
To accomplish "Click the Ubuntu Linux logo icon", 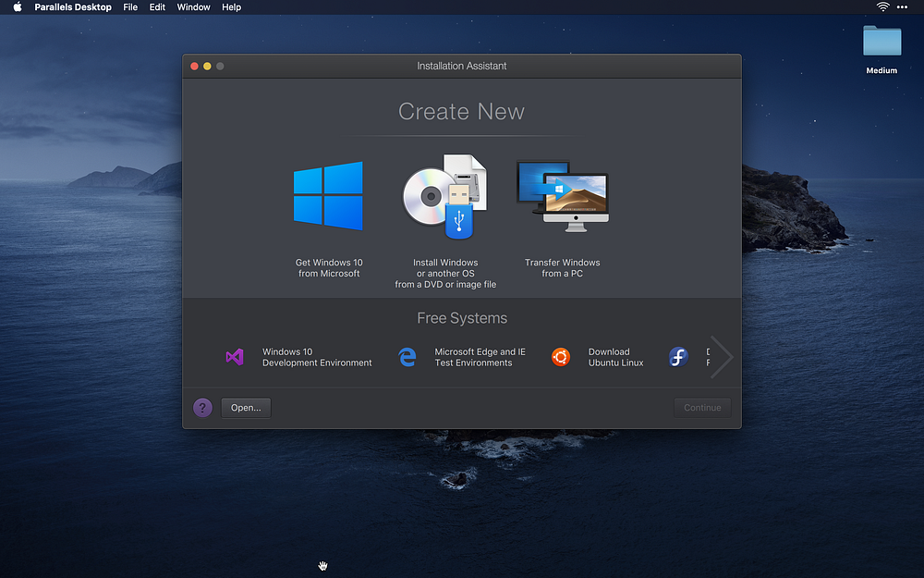I will point(561,357).
